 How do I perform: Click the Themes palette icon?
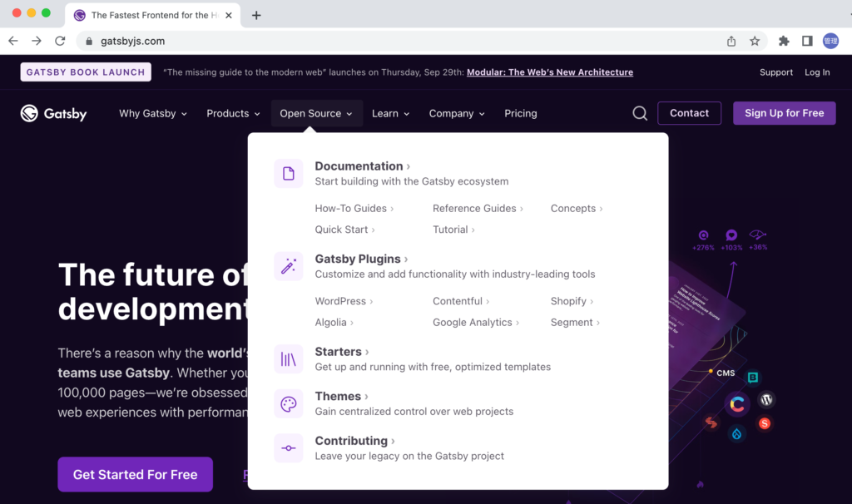[289, 404]
